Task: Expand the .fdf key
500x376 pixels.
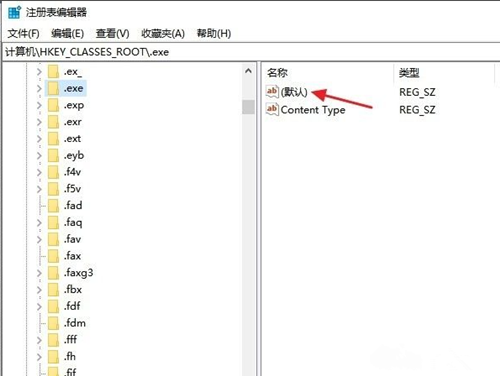Action: (x=39, y=306)
